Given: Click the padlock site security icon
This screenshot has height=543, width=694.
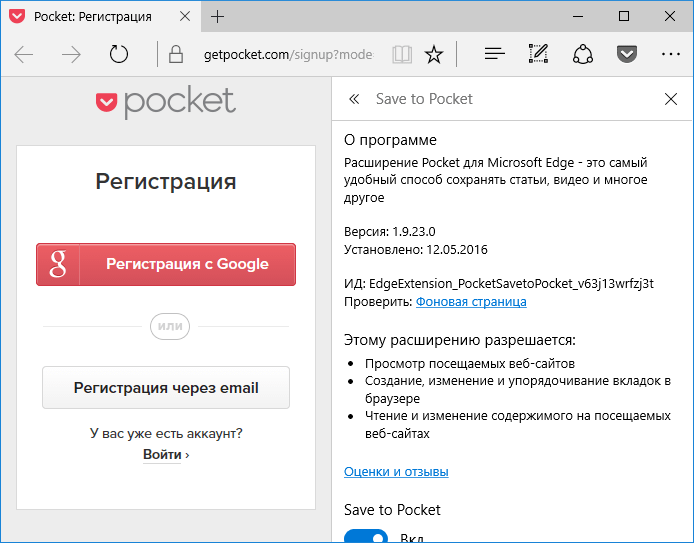Looking at the screenshot, I should pyautogui.click(x=176, y=54).
